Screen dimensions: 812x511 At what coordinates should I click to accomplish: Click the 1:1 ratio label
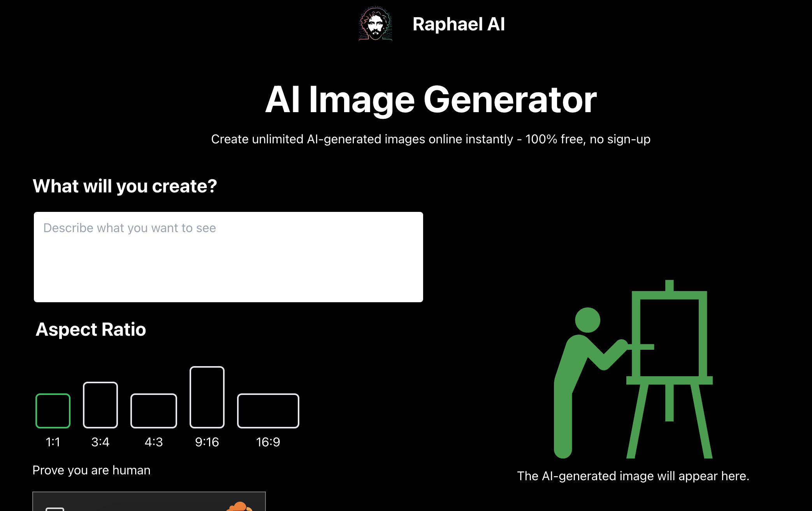(x=53, y=442)
